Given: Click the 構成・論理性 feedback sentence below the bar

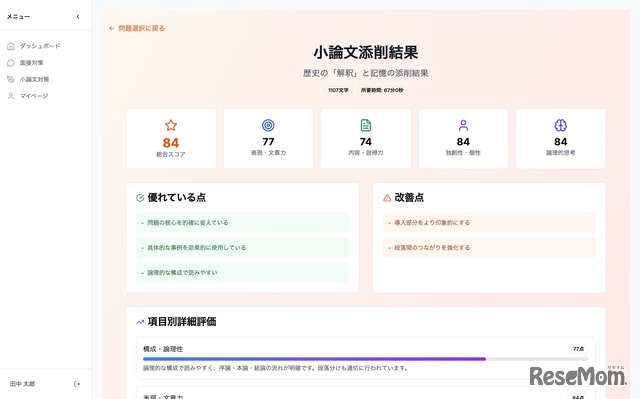Looking at the screenshot, I should 276,368.
